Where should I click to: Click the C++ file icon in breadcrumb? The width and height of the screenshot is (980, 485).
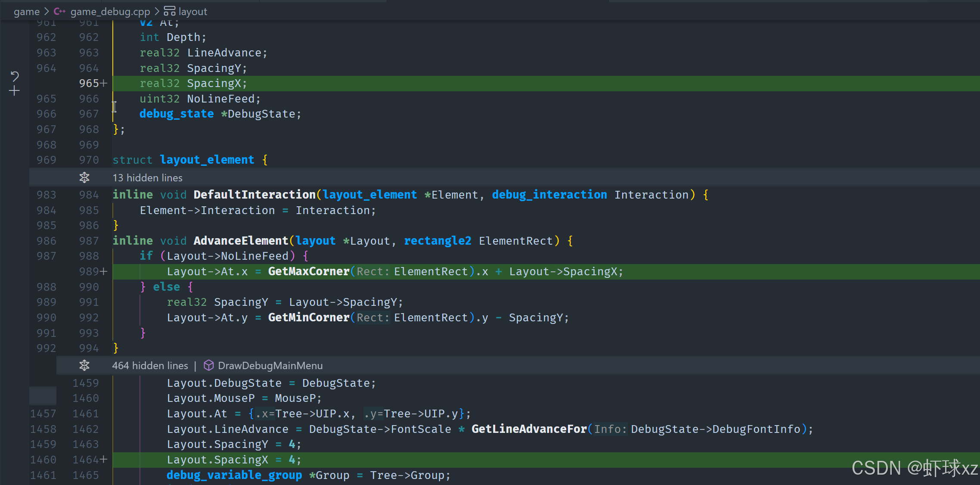point(59,12)
